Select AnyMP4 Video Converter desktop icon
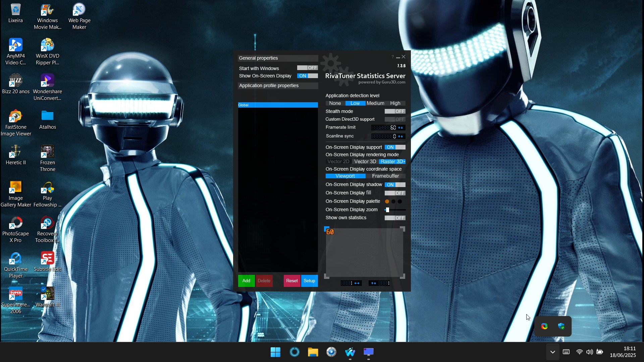Viewport: 644px width, 362px height. (x=15, y=52)
